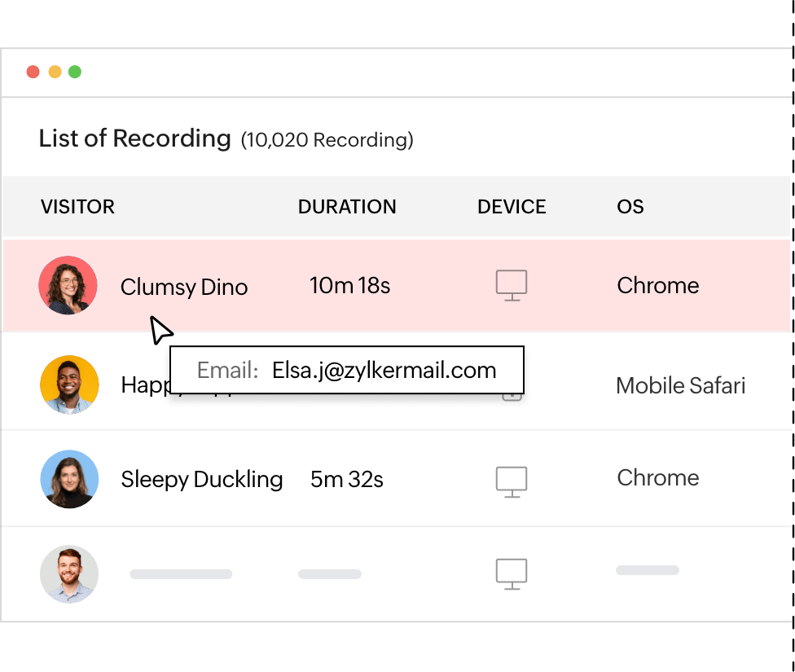Screen dimensions: 795x672
Task: Click the List of Recording heading
Action: pyautogui.click(x=135, y=138)
